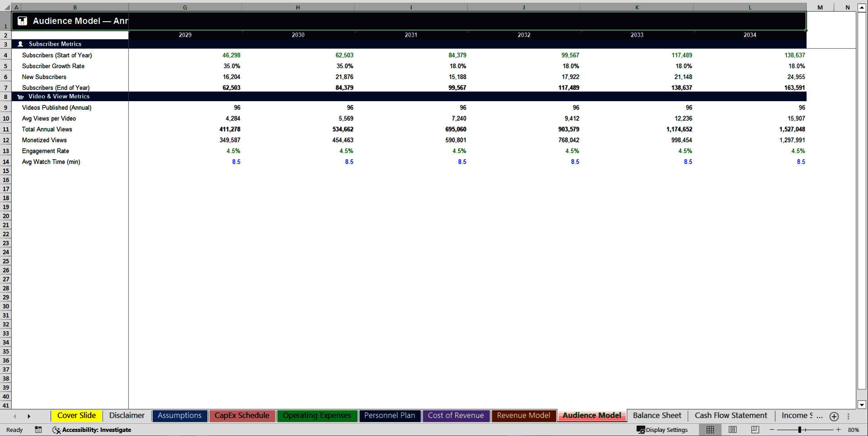This screenshot has width=868, height=436.
Task: Open the Balance Sheet tab
Action: pyautogui.click(x=656, y=415)
